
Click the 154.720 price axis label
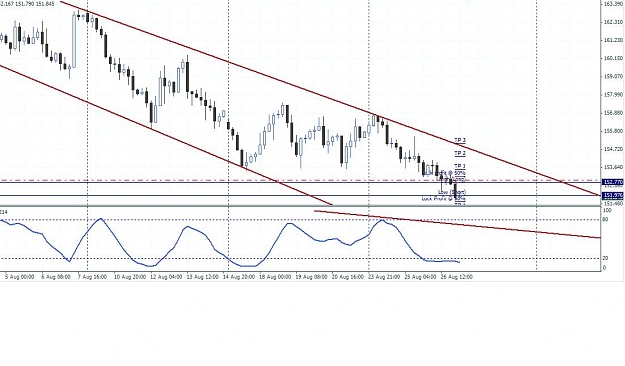[613, 149]
